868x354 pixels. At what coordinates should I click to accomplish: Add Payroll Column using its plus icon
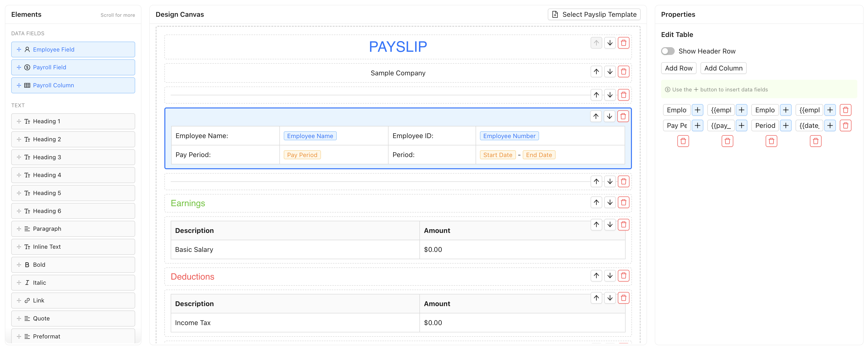coord(19,85)
